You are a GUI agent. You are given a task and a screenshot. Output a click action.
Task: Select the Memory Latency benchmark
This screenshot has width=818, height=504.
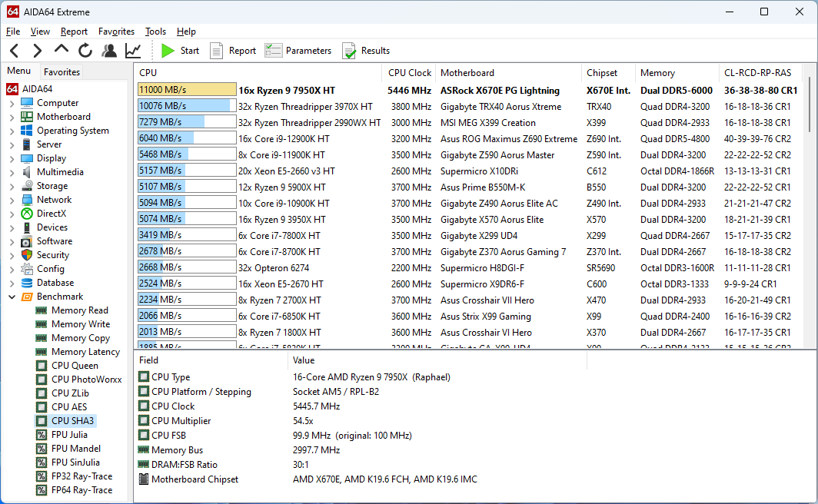(x=85, y=352)
